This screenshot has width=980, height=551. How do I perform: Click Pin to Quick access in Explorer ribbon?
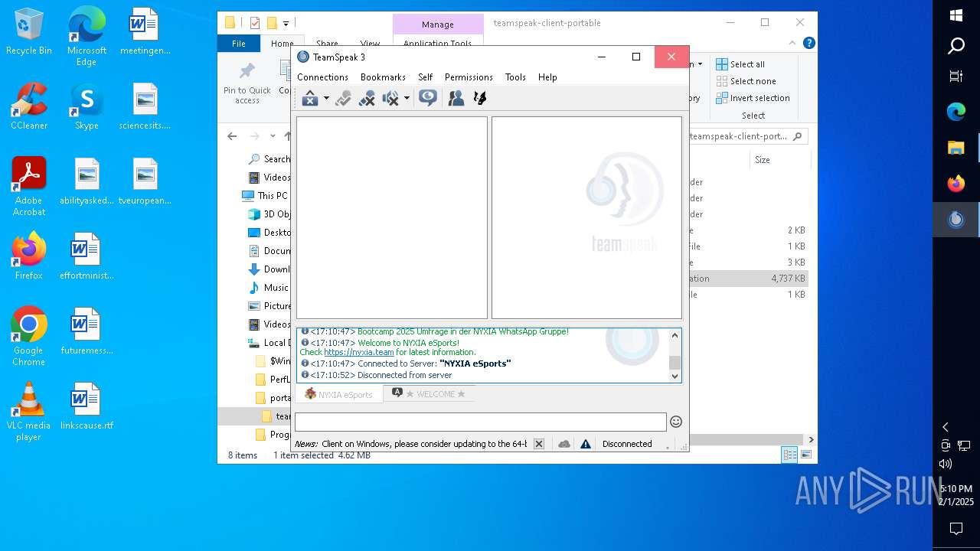[247, 83]
